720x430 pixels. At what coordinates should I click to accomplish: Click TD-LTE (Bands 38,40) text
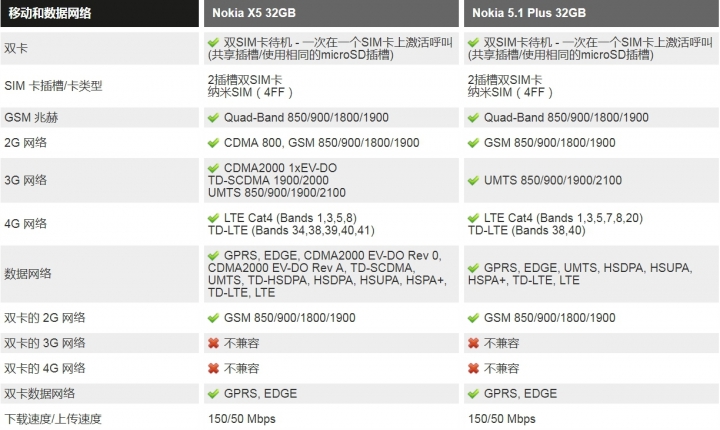coord(527,230)
